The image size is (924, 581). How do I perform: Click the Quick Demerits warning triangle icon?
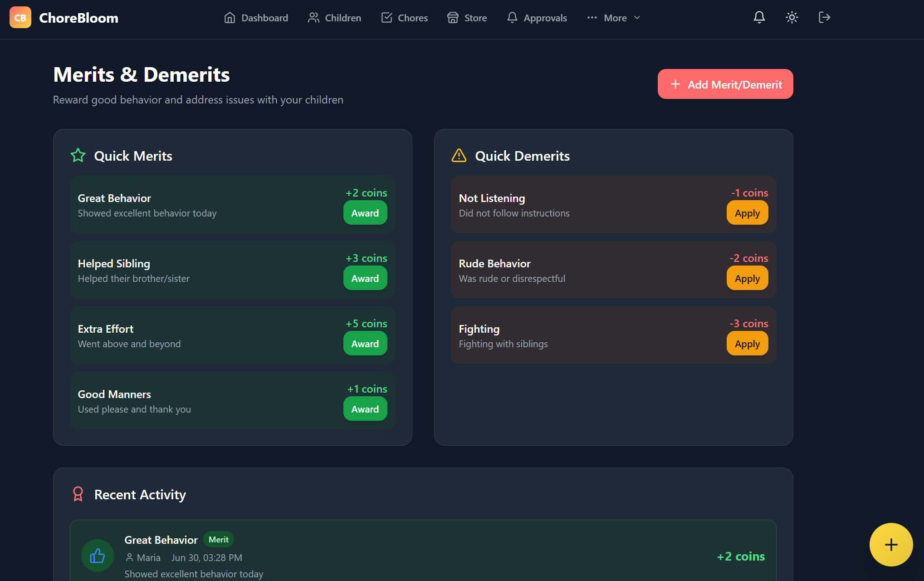point(459,156)
